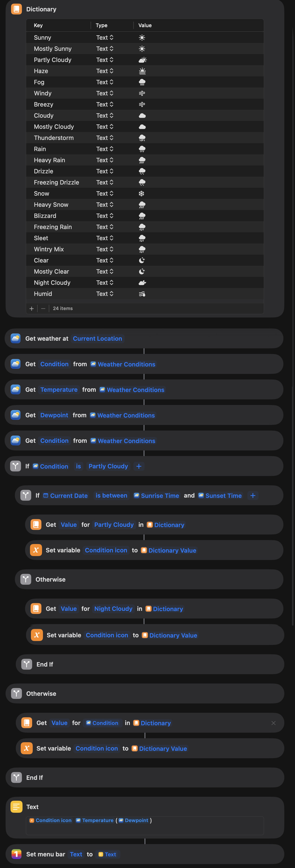Click the orange Dictionary action icon at top
Image resolution: width=295 pixels, height=868 pixels.
coord(16,9)
